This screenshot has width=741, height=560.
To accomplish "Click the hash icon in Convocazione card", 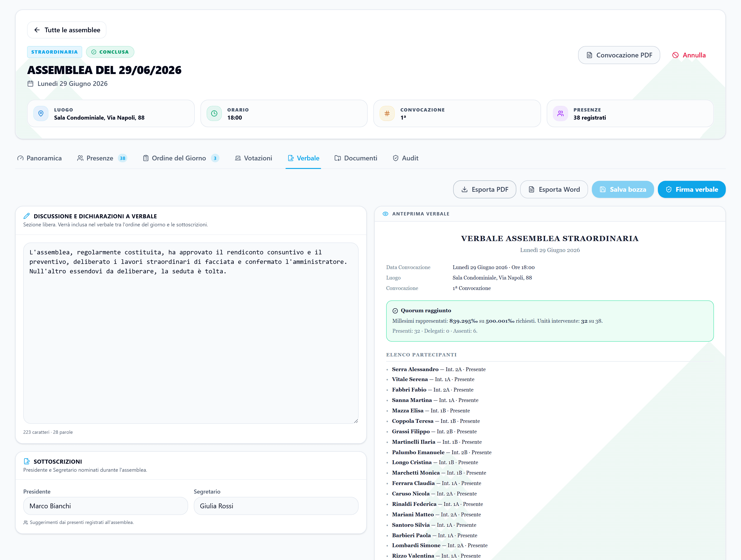I will [387, 113].
